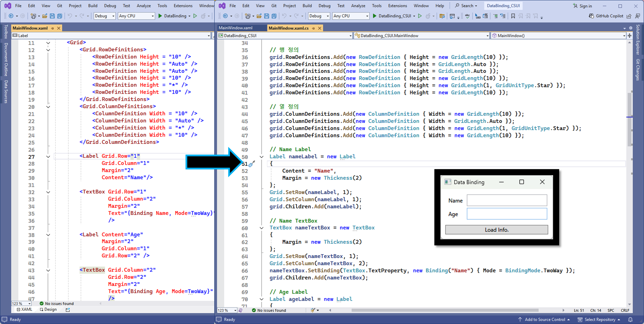Screen dimensions: 644x324
Task: Toggle pin on MainWindow.xaml.cs tab
Action: click(314, 28)
